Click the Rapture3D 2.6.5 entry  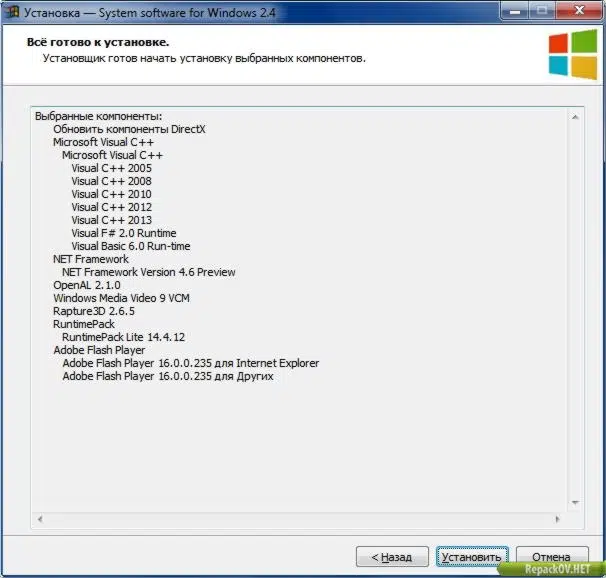pos(94,311)
